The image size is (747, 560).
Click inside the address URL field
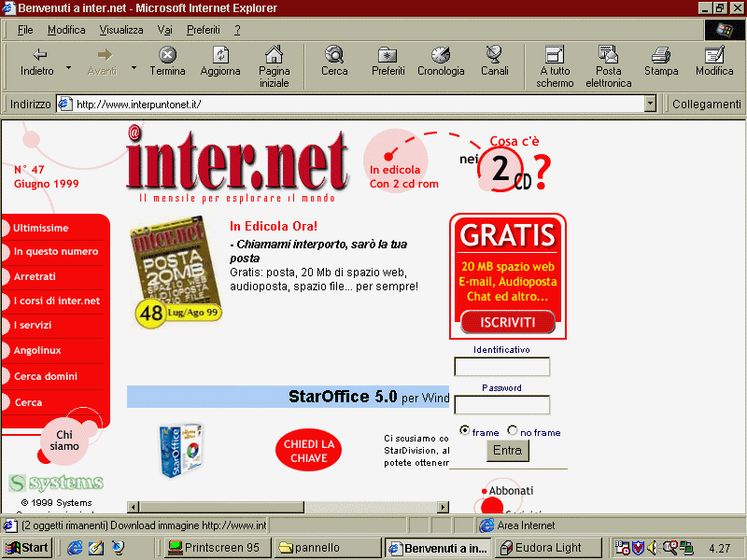coord(358,104)
